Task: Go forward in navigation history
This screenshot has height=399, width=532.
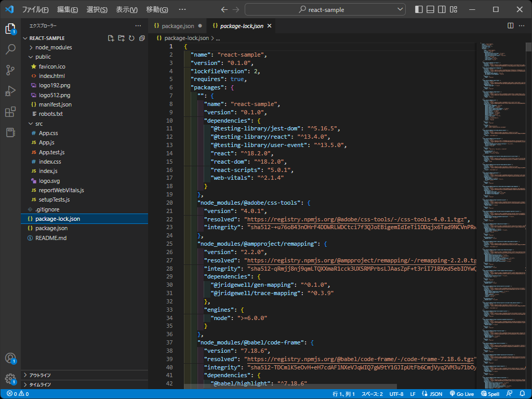Action: pos(236,9)
